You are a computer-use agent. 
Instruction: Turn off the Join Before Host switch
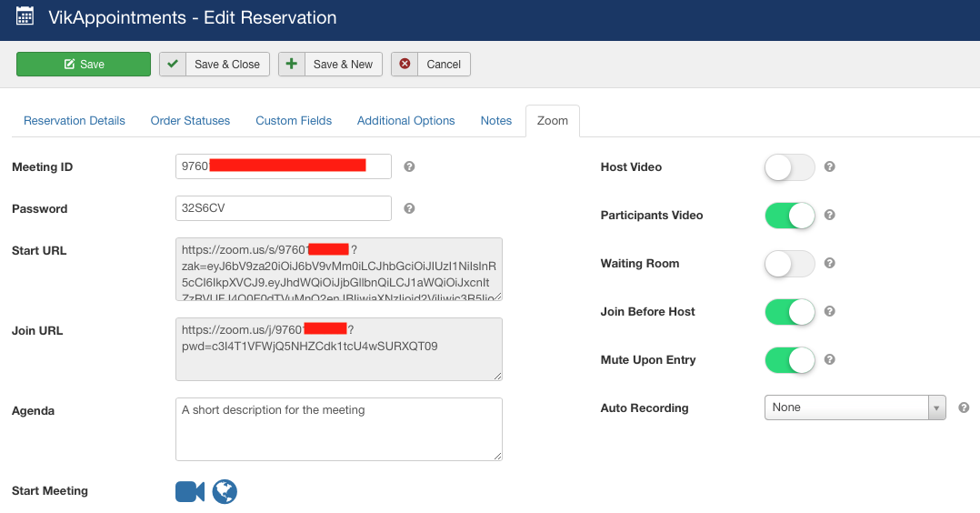pyautogui.click(x=790, y=312)
